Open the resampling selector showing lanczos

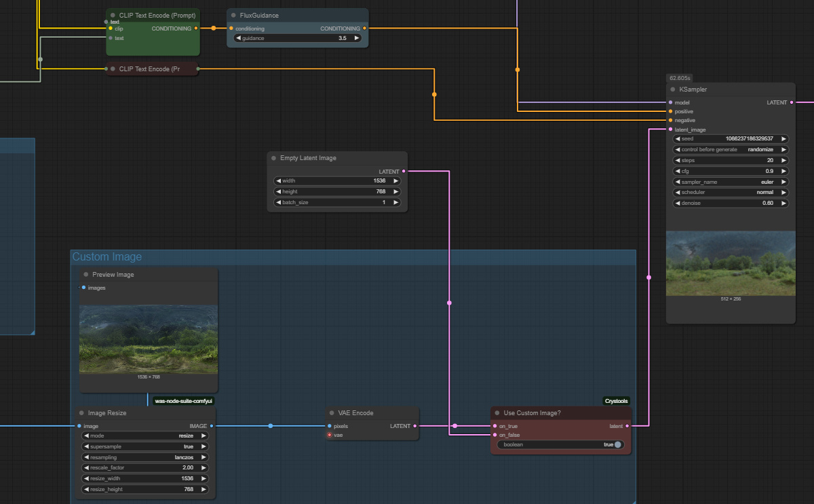144,457
